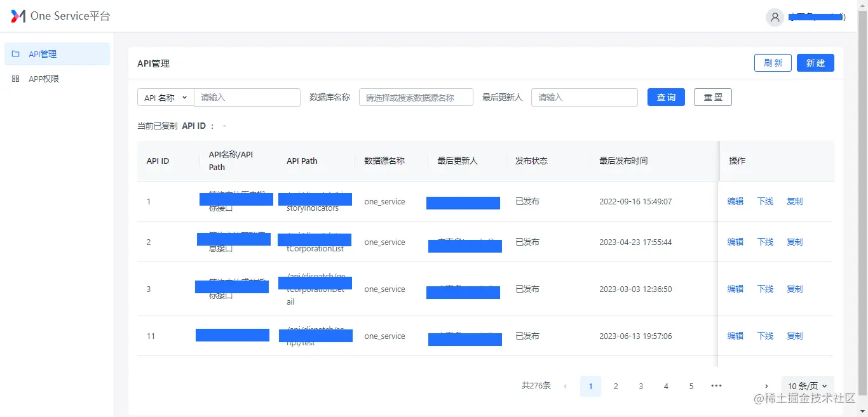Viewport: 868px width, 417px height.
Task: Click 下线 for API ID 2
Action: pos(765,242)
